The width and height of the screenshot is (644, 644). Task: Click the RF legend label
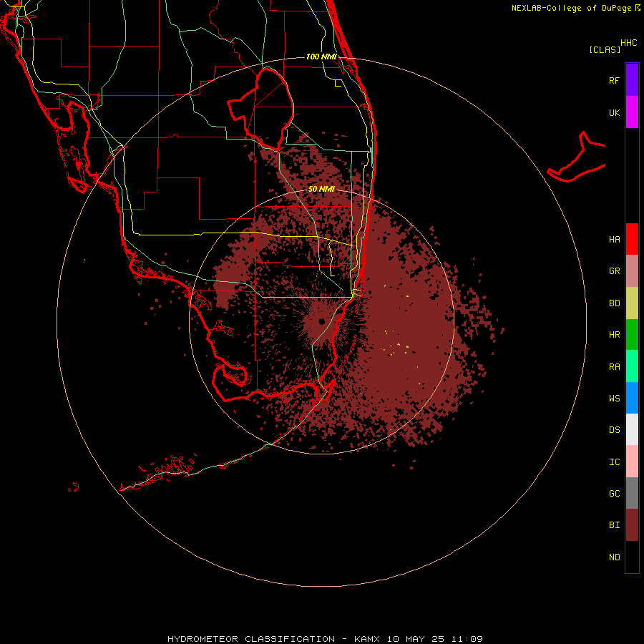click(614, 81)
